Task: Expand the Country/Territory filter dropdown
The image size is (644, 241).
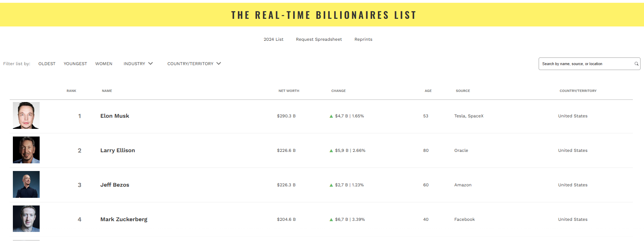Action: 194,64
